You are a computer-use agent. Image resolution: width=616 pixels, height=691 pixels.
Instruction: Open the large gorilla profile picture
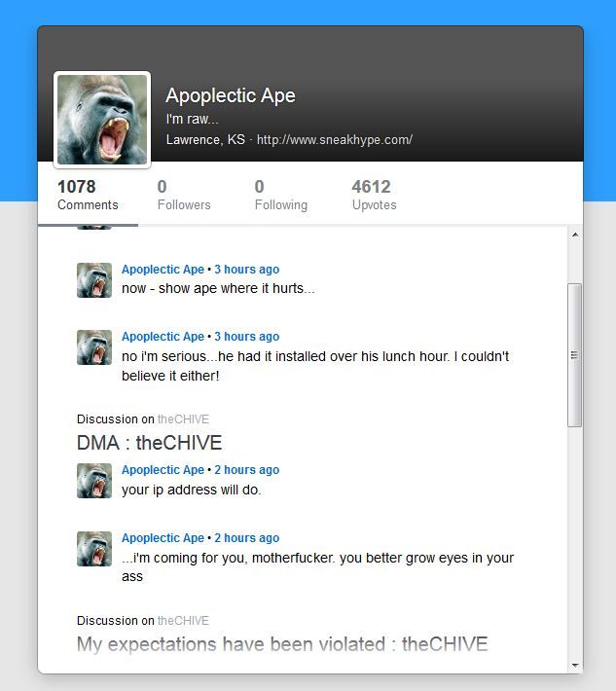pos(102,120)
